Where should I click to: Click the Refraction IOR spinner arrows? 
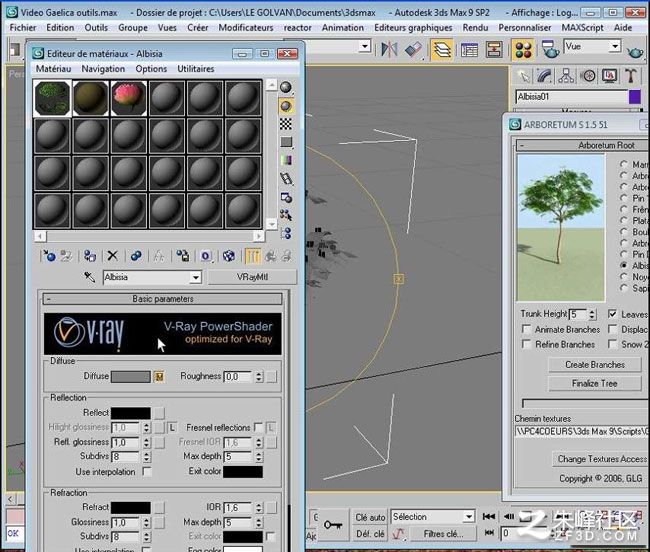point(259,507)
